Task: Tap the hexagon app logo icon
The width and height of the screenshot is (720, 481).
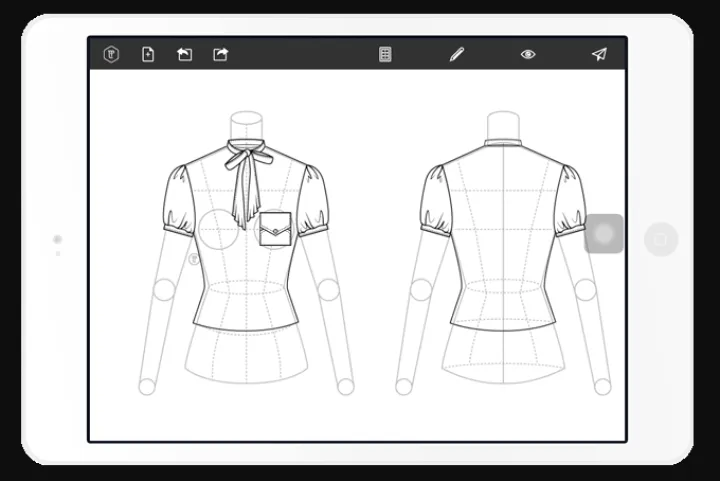Action: point(112,54)
